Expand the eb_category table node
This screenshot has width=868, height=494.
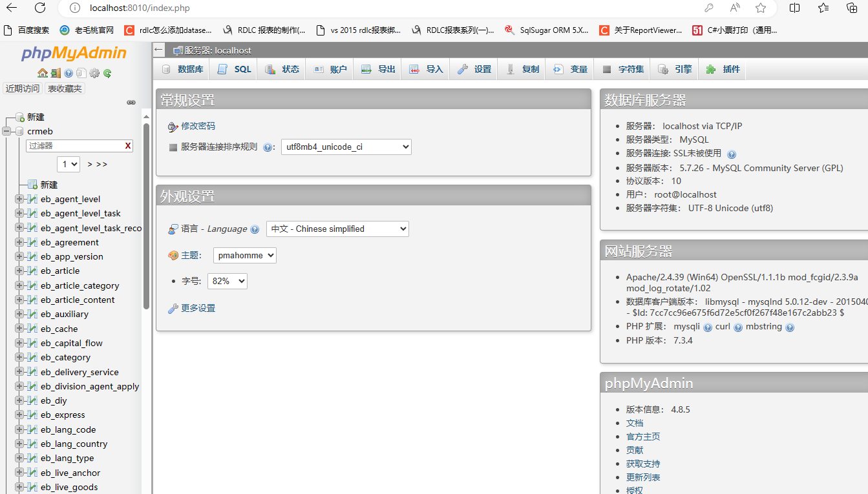point(19,357)
